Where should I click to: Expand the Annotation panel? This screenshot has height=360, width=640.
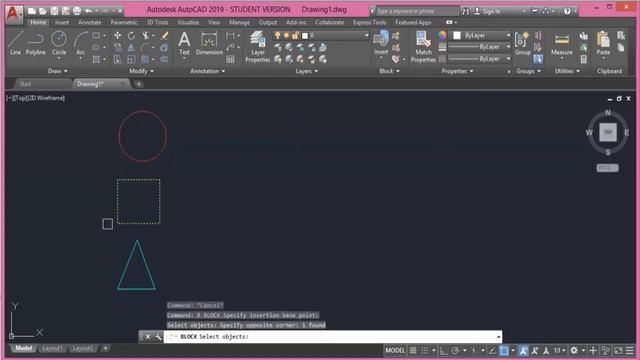(207, 71)
